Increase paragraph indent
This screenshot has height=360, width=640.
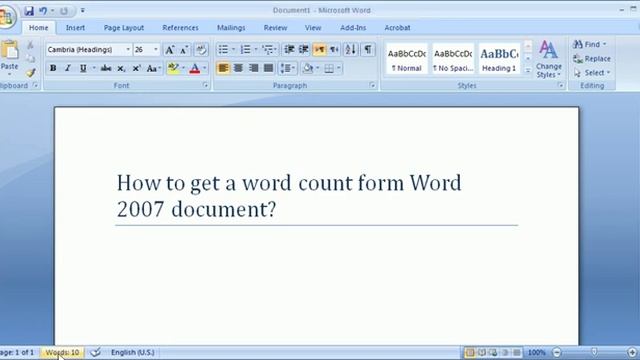[x=304, y=49]
